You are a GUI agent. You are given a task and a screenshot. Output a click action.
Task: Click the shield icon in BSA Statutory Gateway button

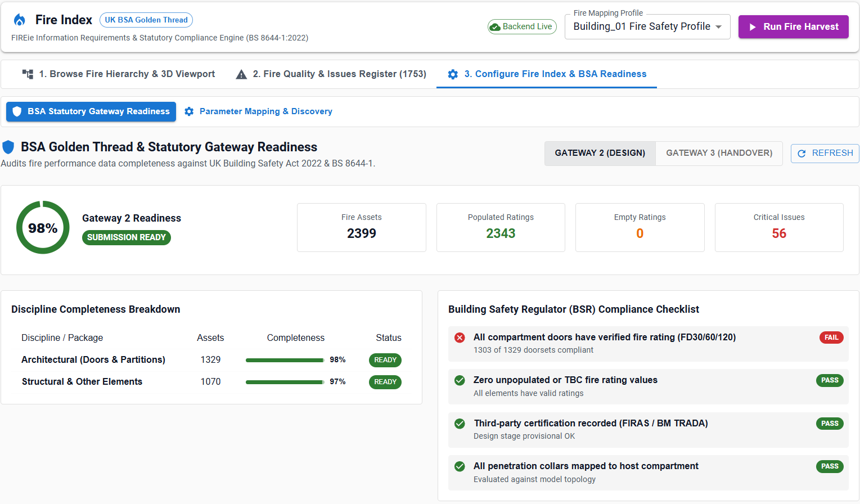tap(17, 111)
